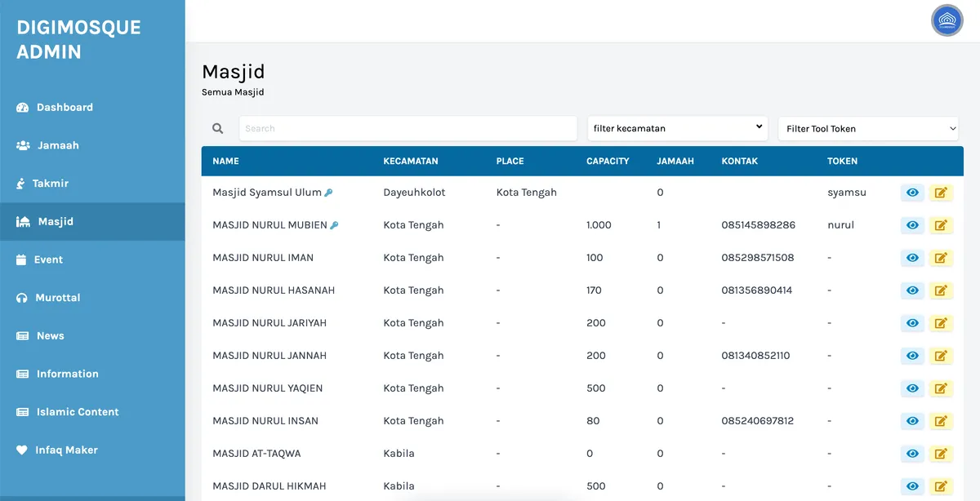Edit MASJID NURUL JARIYAH row
Screen dimensions: 980x501
(941, 323)
